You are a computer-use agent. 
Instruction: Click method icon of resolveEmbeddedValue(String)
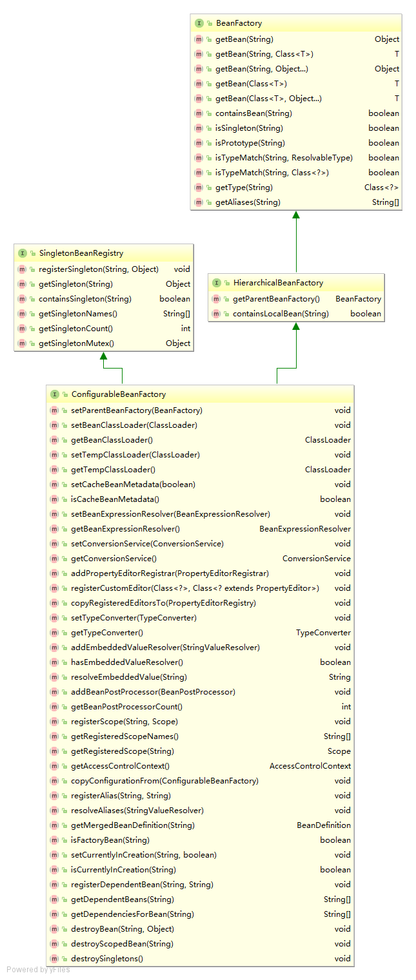coord(55,677)
